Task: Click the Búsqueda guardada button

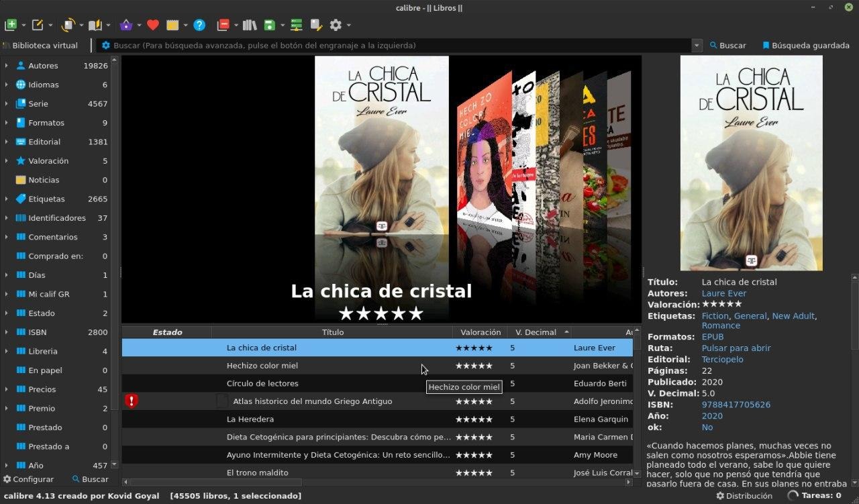Action: coord(805,46)
